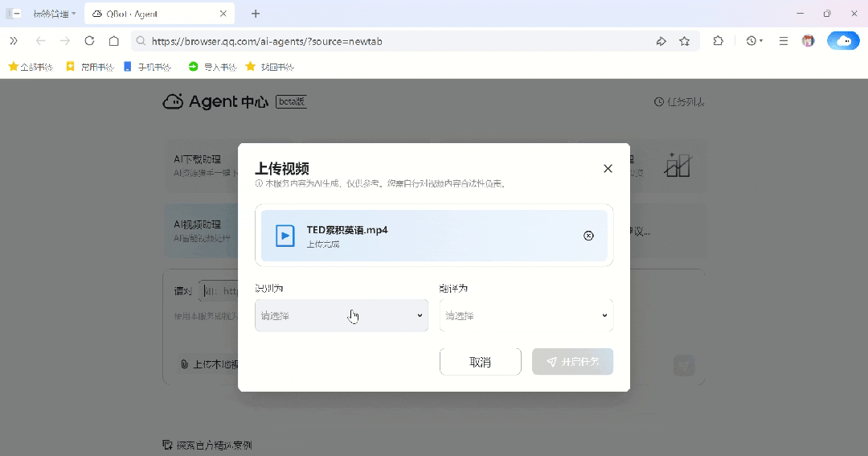
Task: Click the beta版 badge
Action: [x=291, y=101]
